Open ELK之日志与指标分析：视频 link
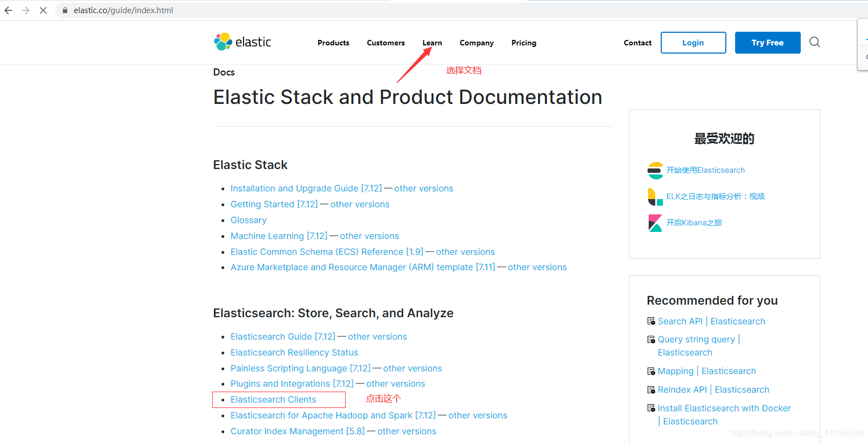The height and width of the screenshot is (443, 868). coord(715,196)
